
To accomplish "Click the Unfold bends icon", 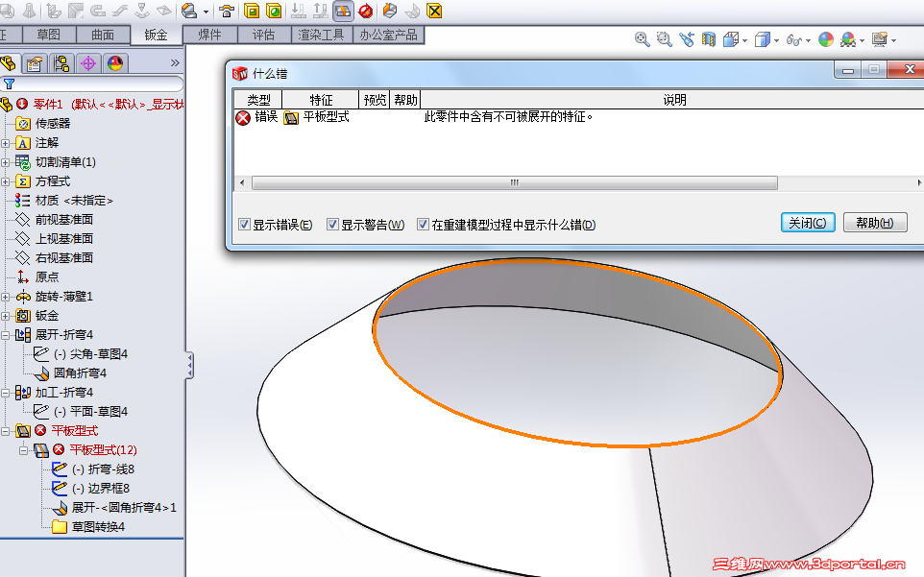I will (299, 11).
